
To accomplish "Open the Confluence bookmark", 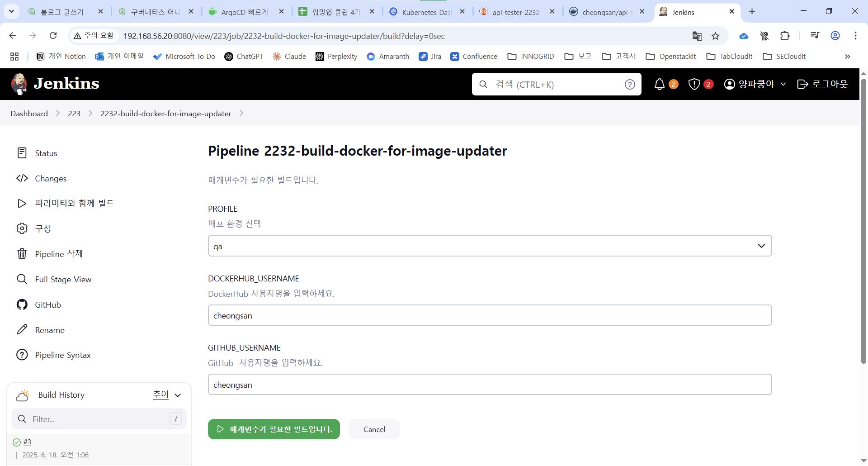I will (474, 57).
